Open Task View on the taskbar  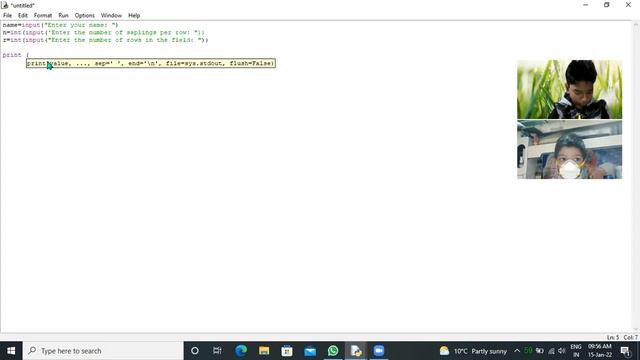[x=217, y=351]
